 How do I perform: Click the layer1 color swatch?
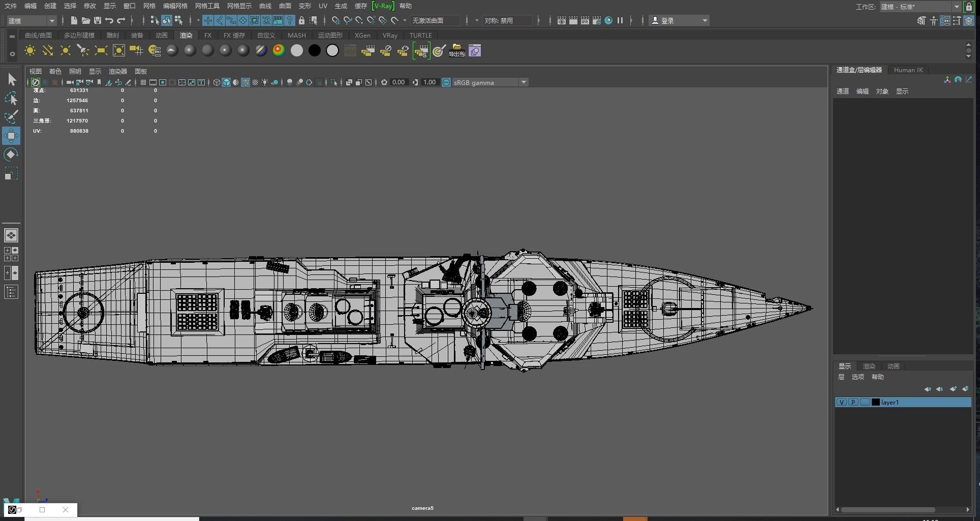click(x=876, y=402)
